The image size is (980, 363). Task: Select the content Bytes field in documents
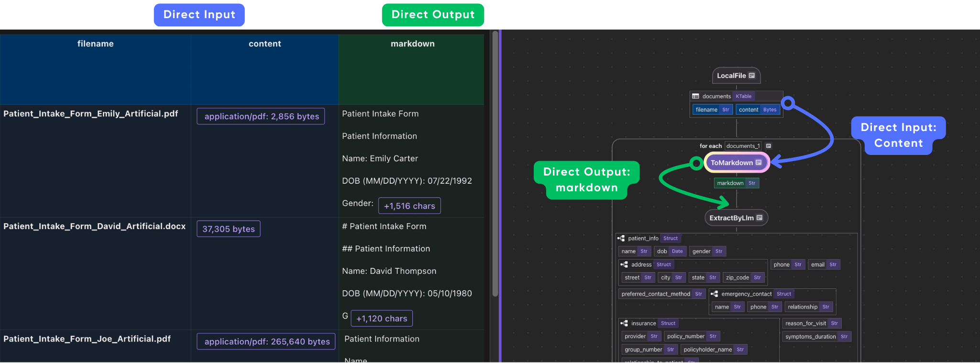(x=757, y=110)
